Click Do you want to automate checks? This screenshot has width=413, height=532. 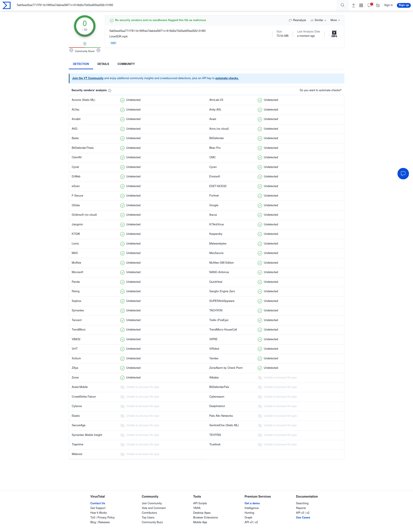tap(321, 90)
